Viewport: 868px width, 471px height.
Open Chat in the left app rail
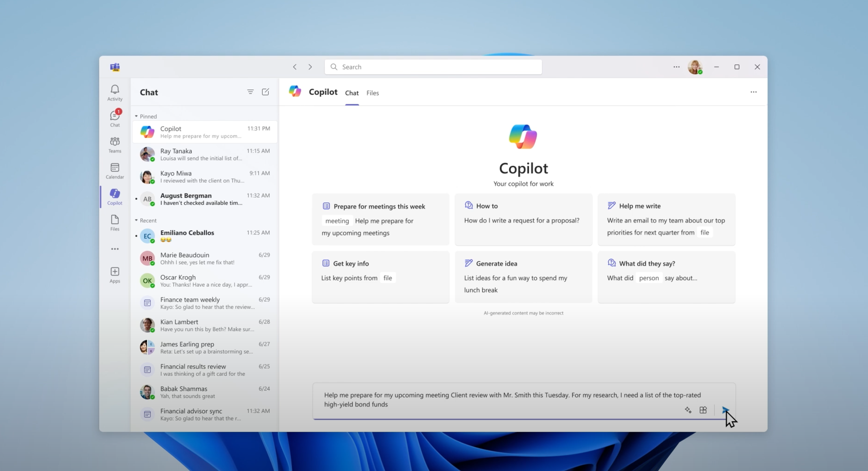(115, 118)
